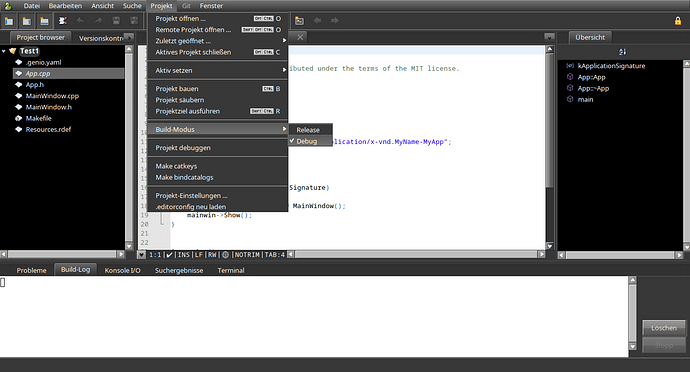690x372 pixels.
Task: Choose Projekt öffnen menu entry
Action: (x=217, y=18)
